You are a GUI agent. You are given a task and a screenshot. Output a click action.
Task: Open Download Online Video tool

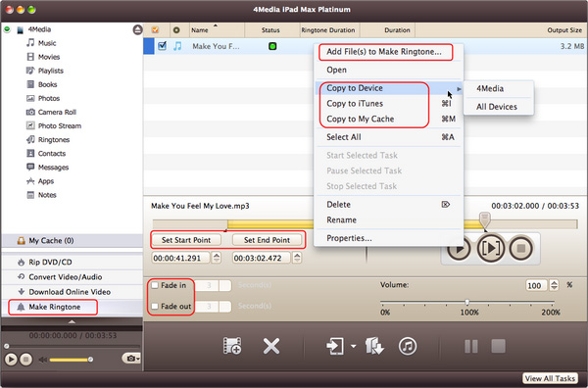[72, 292]
